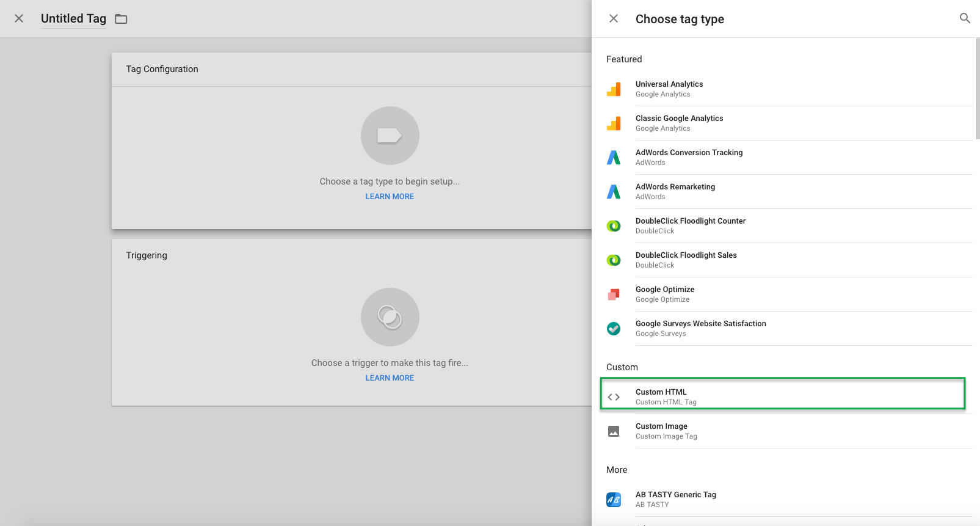The width and height of the screenshot is (980, 526).
Task: Select the AdWords Conversion Tracking icon
Action: click(x=614, y=158)
